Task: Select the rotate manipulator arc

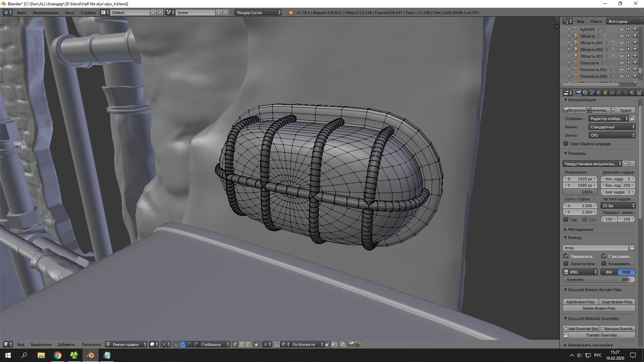Action: pyautogui.click(x=189, y=344)
